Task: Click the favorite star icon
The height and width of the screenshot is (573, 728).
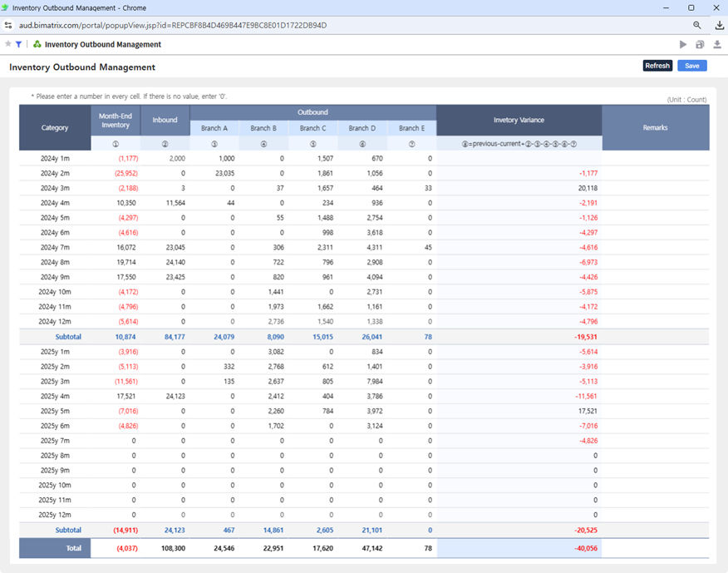Action: coord(8,44)
